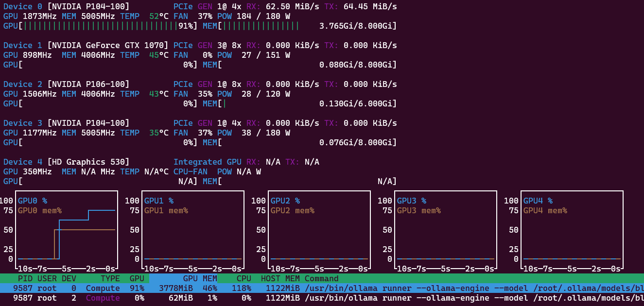Viewport: 644px width, 306px height.
Task: Click the TYPE column header
Action: 110,278
